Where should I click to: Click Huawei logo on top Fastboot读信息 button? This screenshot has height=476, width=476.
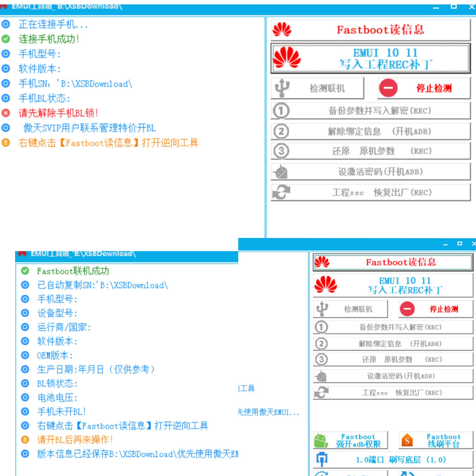(282, 30)
